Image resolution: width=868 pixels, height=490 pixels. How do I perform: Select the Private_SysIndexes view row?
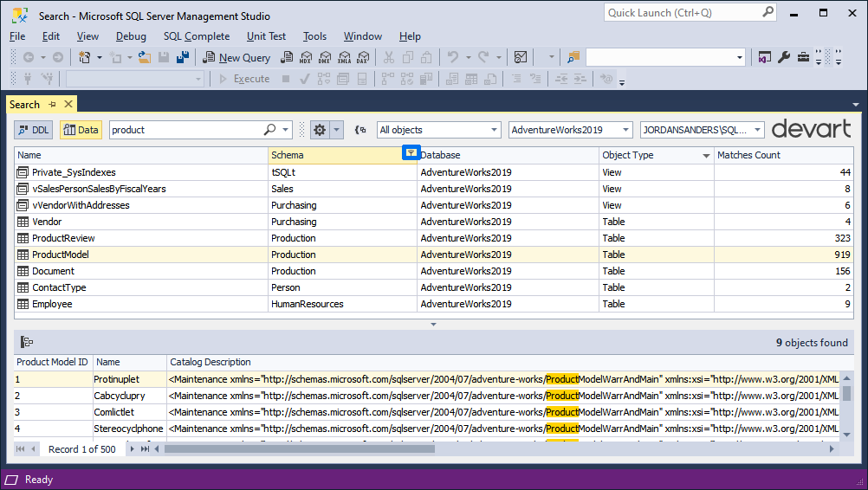[433, 172]
